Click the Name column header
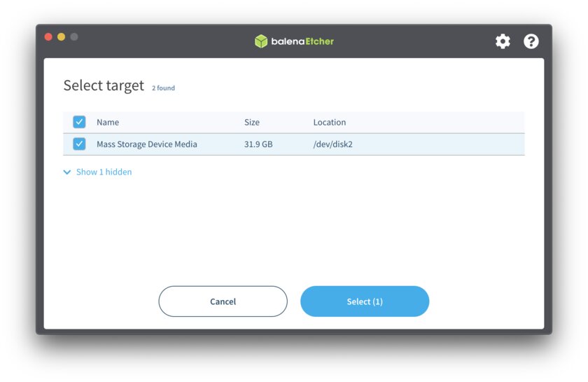588x382 pixels. tap(108, 122)
